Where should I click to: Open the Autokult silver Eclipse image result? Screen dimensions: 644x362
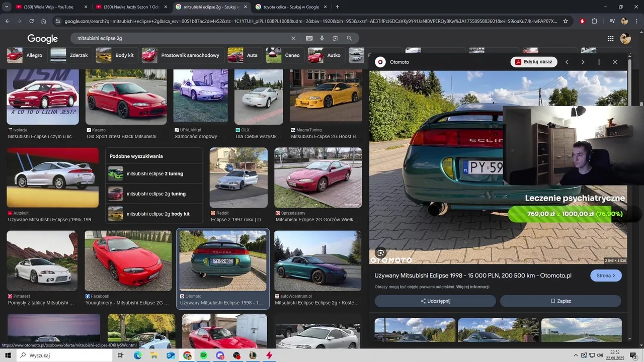(x=53, y=177)
